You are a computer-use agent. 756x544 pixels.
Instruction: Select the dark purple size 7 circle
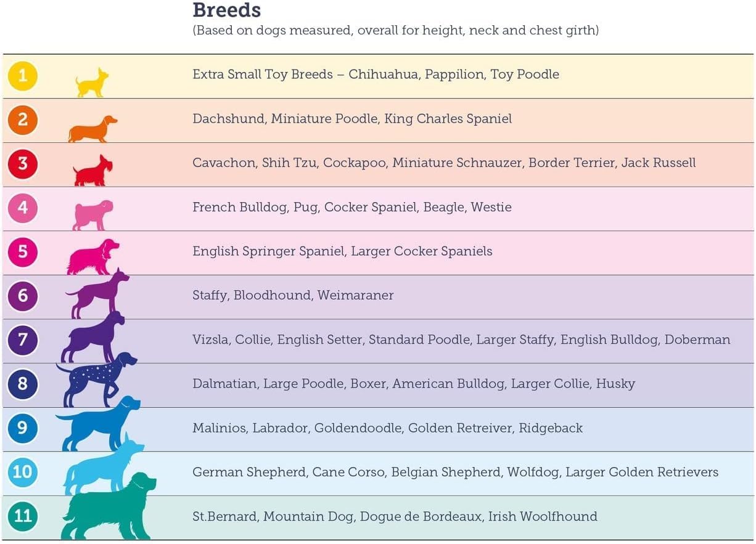click(x=23, y=339)
